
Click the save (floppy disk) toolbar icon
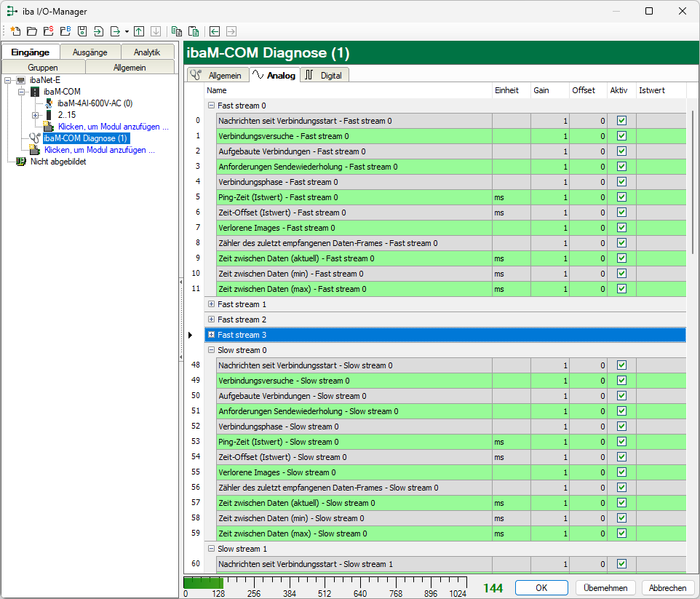click(x=82, y=31)
